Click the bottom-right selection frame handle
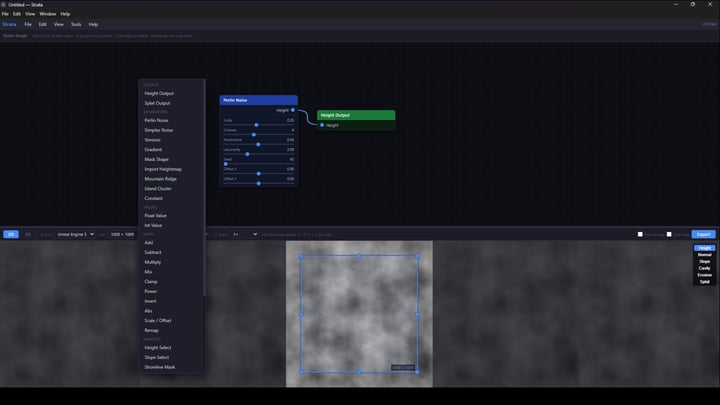 [417, 372]
